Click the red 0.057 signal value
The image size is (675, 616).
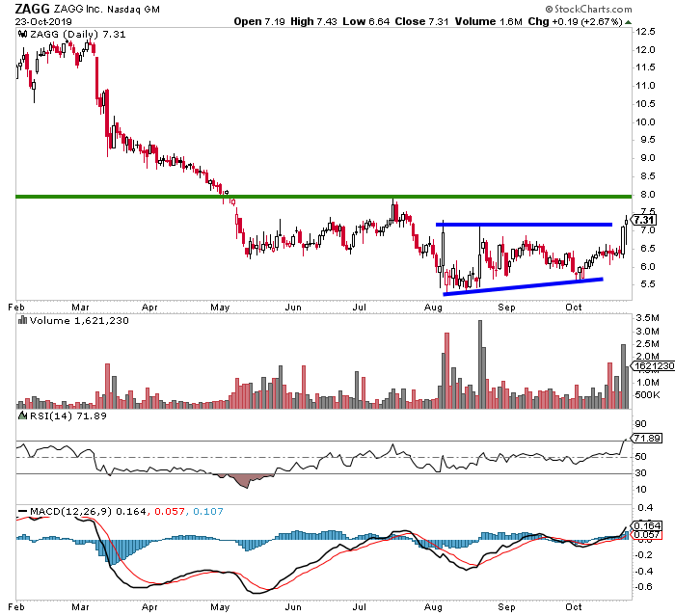(169, 511)
